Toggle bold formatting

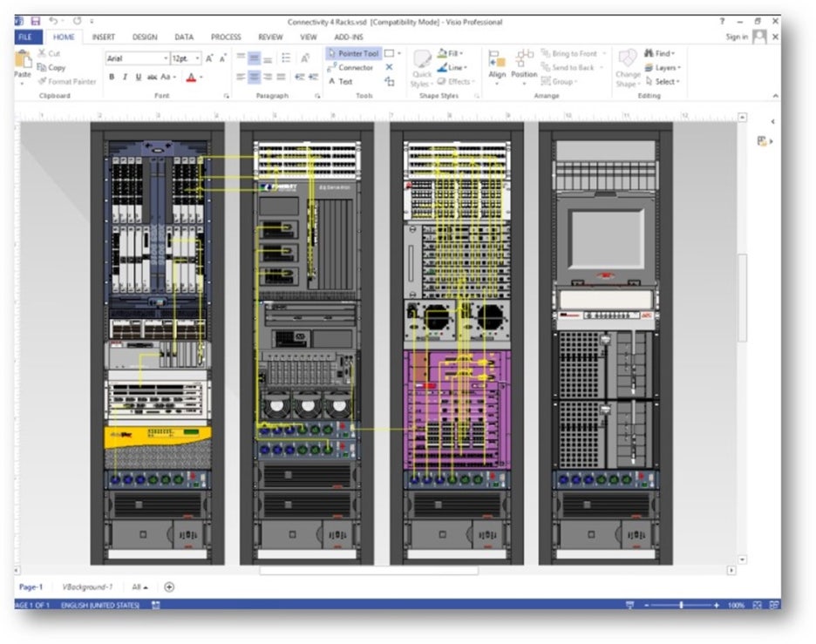pos(112,77)
